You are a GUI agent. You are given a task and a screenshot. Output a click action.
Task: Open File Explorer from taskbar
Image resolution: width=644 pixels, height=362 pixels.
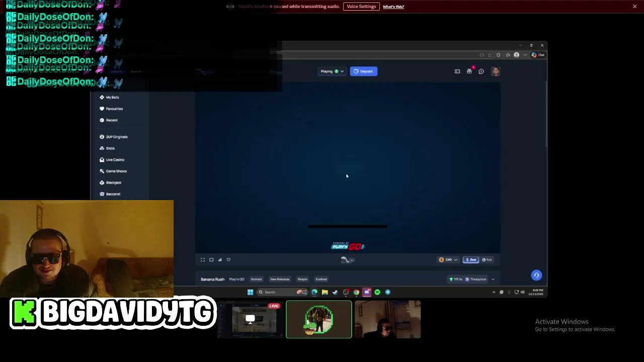pos(325,292)
